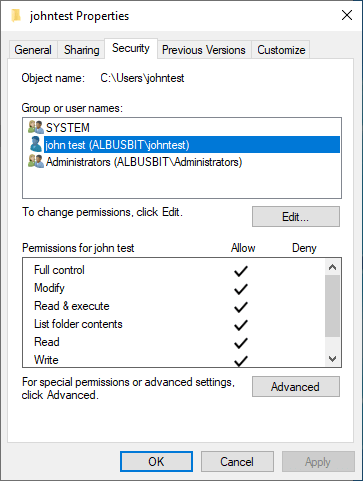Click the SYSTEM group icon

(36, 127)
